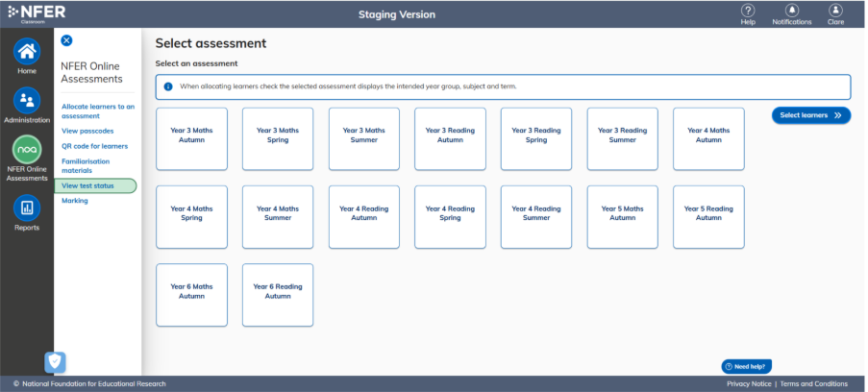Click the Select learners button
This screenshot has width=868, height=392.
point(811,115)
